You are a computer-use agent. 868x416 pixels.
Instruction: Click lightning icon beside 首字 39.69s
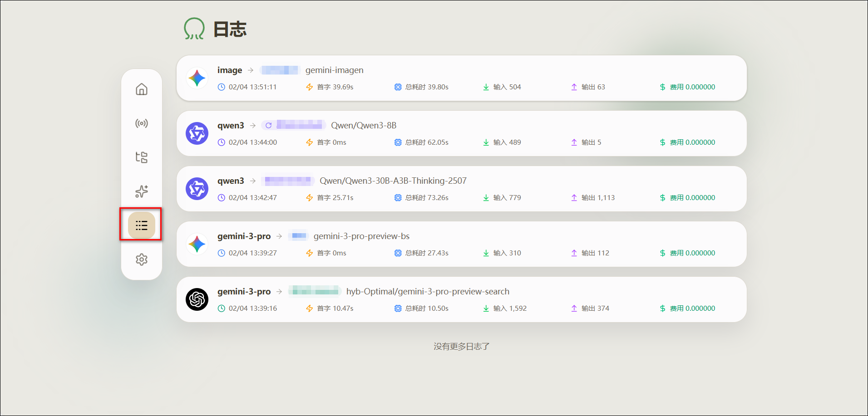310,87
